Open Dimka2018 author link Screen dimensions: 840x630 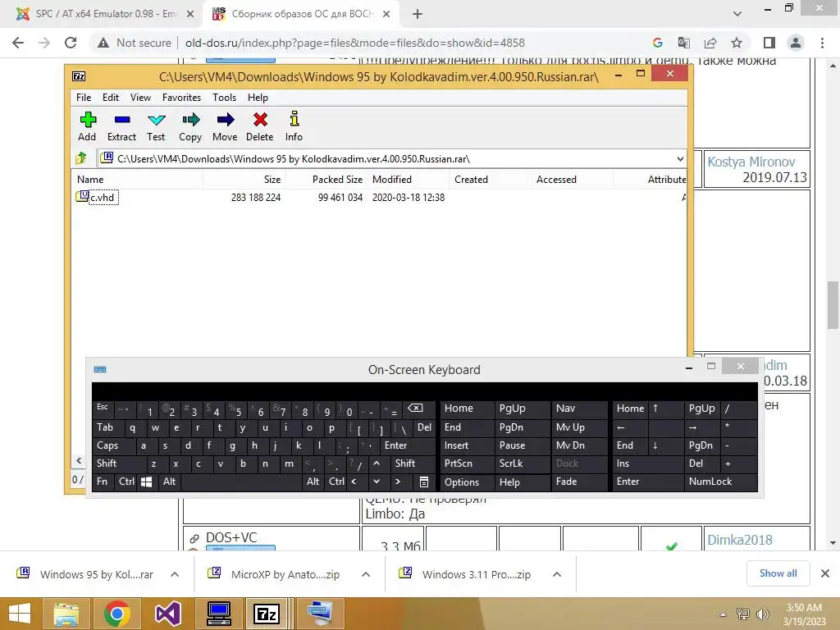(739, 540)
